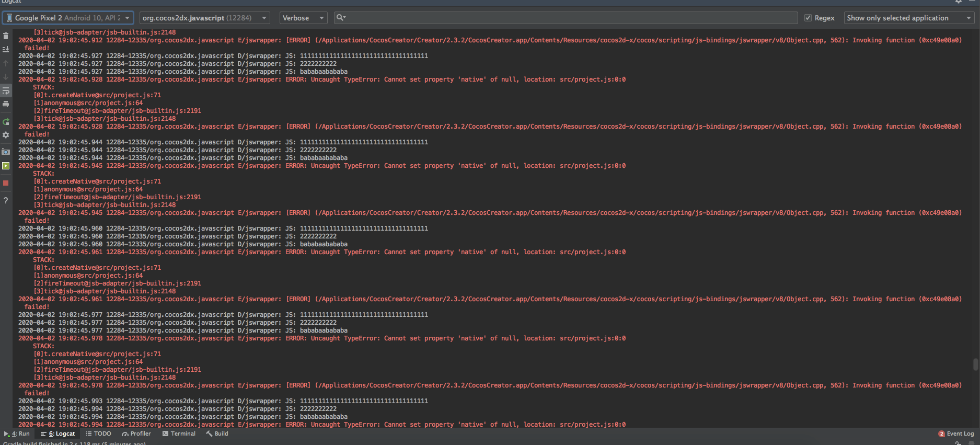The height and width of the screenshot is (445, 980).
Task: Click Scroll to the end icon
Action: click(x=6, y=49)
